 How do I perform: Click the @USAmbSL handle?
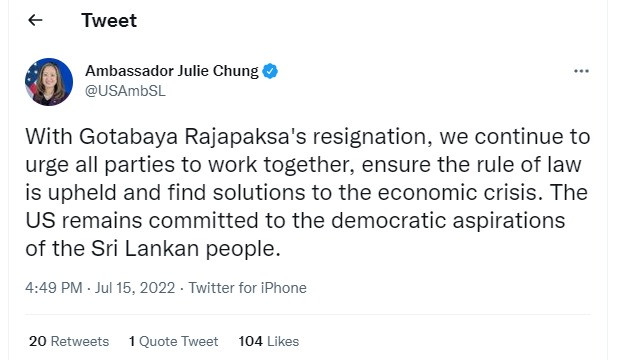coord(125,91)
